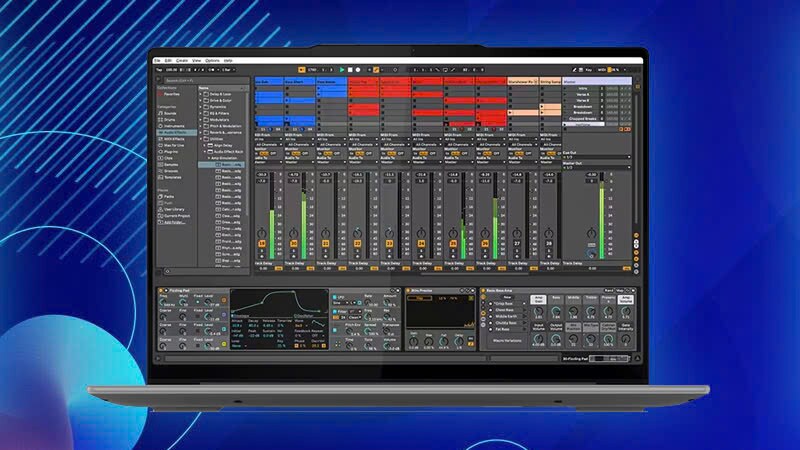Select the Sounds category icon in browser
Image resolution: width=800 pixels, height=450 pixels.
coord(161,113)
